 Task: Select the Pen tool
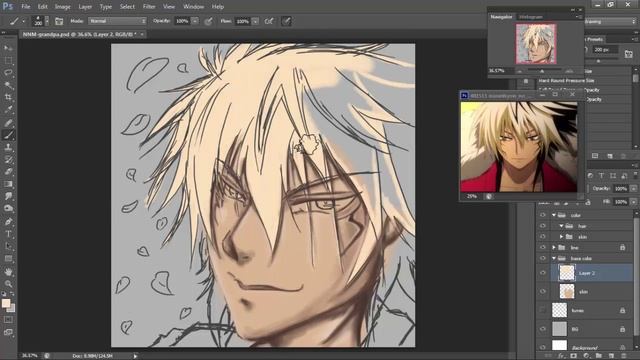click(x=8, y=222)
